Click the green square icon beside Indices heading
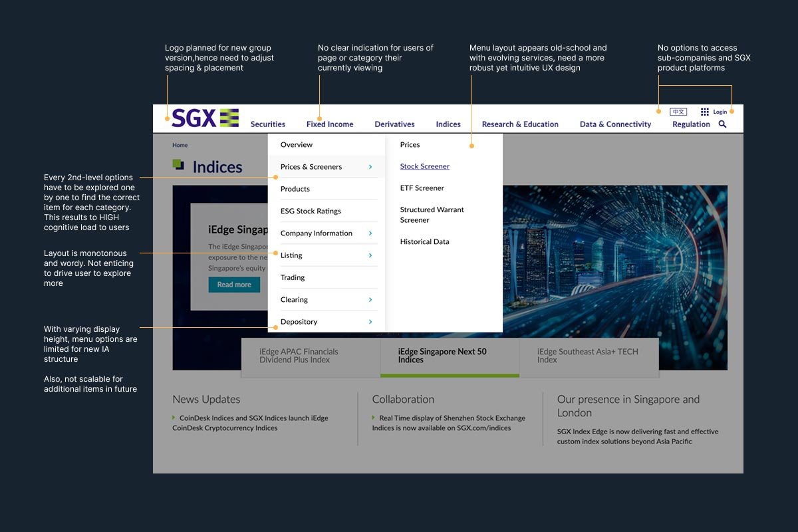The height and width of the screenshot is (532, 798). coord(178,164)
